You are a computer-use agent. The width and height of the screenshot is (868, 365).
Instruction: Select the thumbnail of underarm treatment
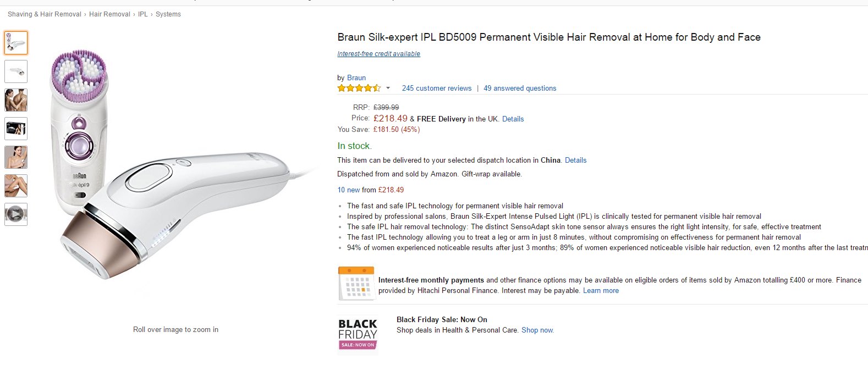pyautogui.click(x=16, y=157)
